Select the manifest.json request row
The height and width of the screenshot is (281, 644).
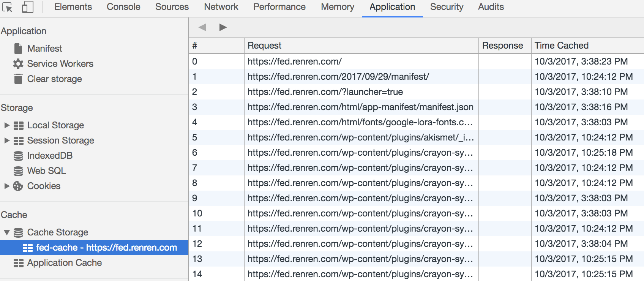(x=360, y=107)
